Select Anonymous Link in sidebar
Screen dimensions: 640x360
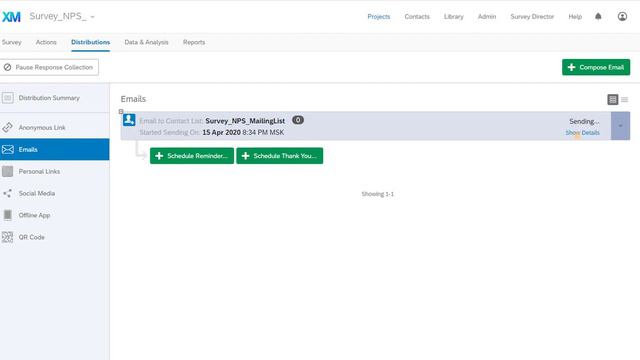pyautogui.click(x=55, y=127)
